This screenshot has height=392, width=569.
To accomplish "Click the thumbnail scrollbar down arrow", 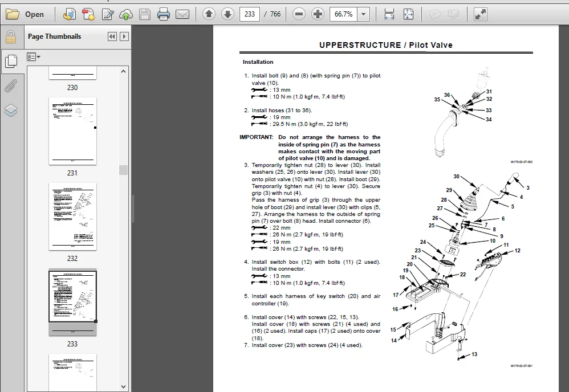I will coord(123,386).
